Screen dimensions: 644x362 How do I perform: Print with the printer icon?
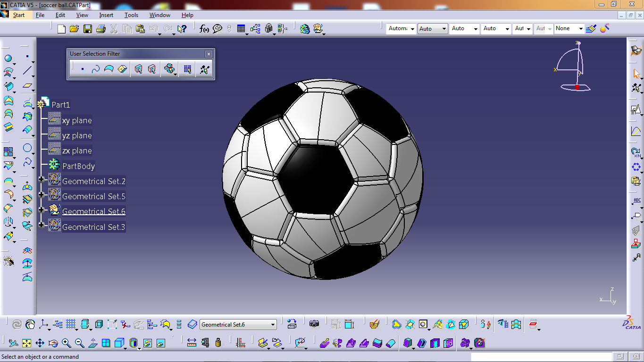pyautogui.click(x=100, y=29)
